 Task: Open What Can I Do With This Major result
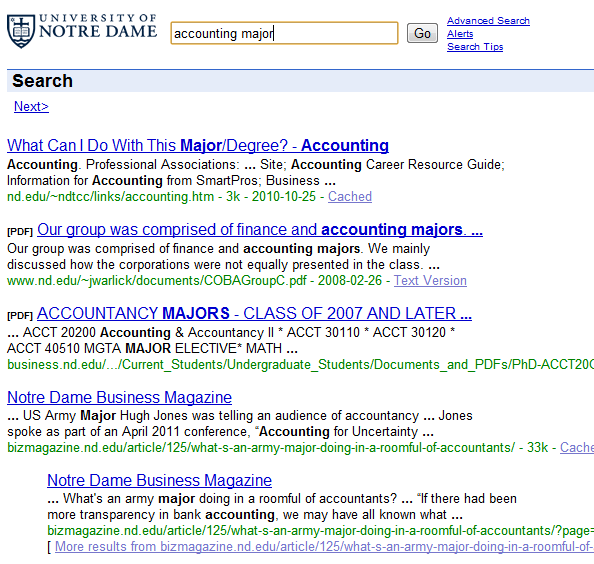coord(198,145)
